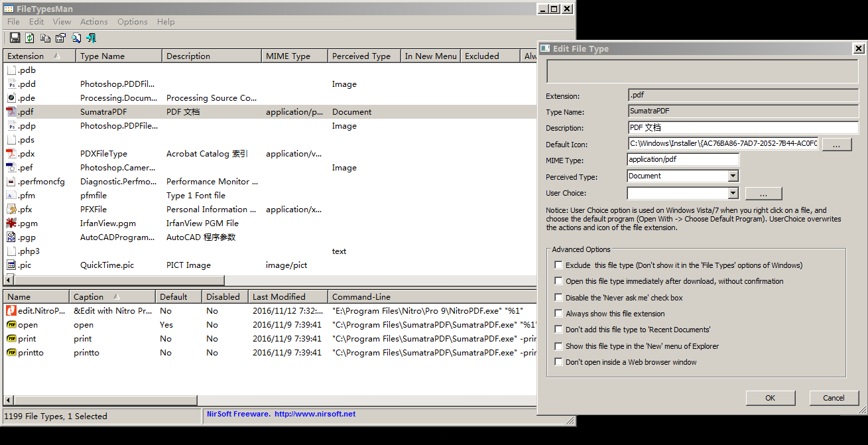Click the browse button beside Default Icon
Image resolution: width=868 pixels, height=445 pixels.
pyautogui.click(x=837, y=145)
